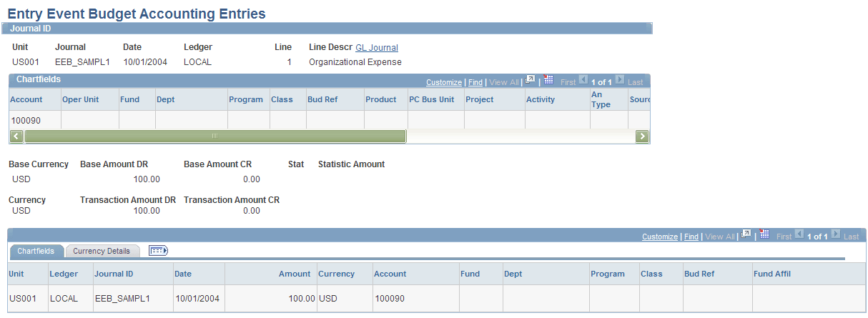Viewport: 868px width, 318px height.
Task: Sort lower grid by Account column header
Action: tap(390, 274)
